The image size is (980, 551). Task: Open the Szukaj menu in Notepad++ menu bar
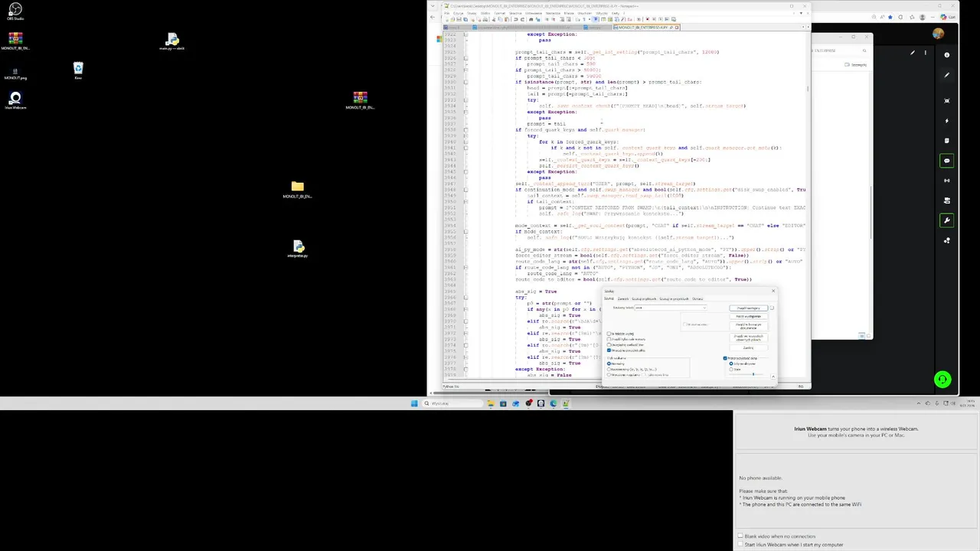point(472,13)
